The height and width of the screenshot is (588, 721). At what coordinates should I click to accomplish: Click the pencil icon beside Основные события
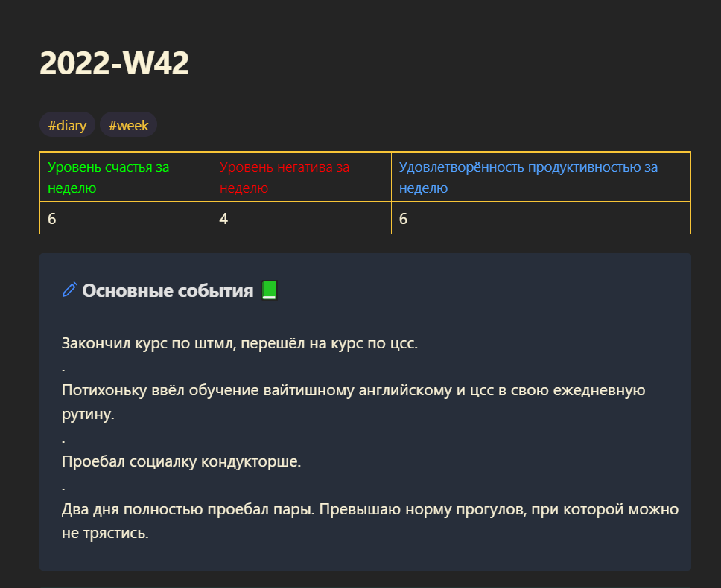click(x=69, y=290)
